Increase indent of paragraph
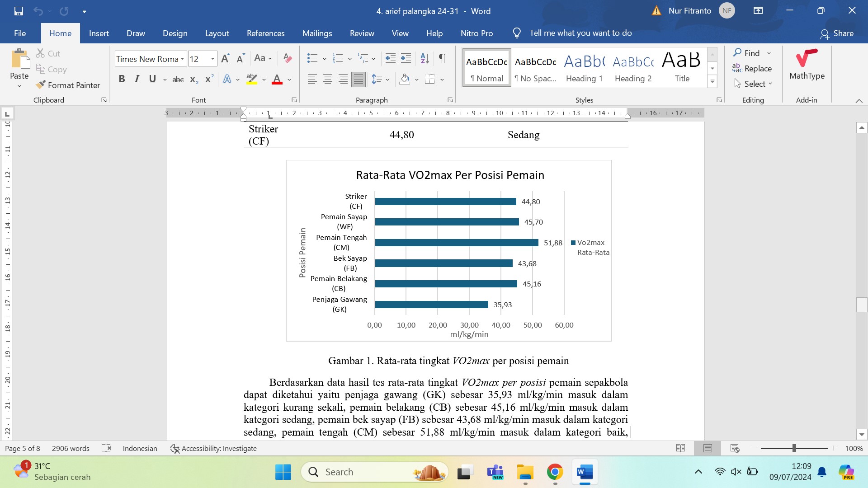Image resolution: width=868 pixels, height=488 pixels. 406,58
